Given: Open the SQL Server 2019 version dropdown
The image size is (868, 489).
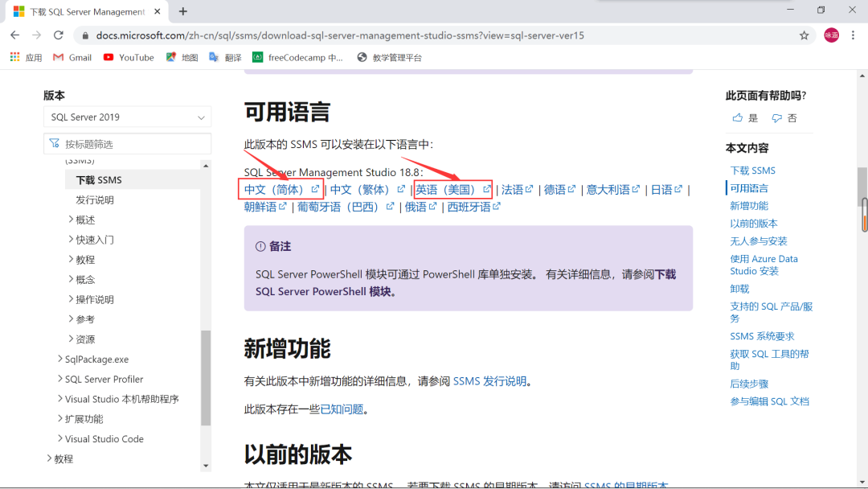Looking at the screenshot, I should pos(127,117).
